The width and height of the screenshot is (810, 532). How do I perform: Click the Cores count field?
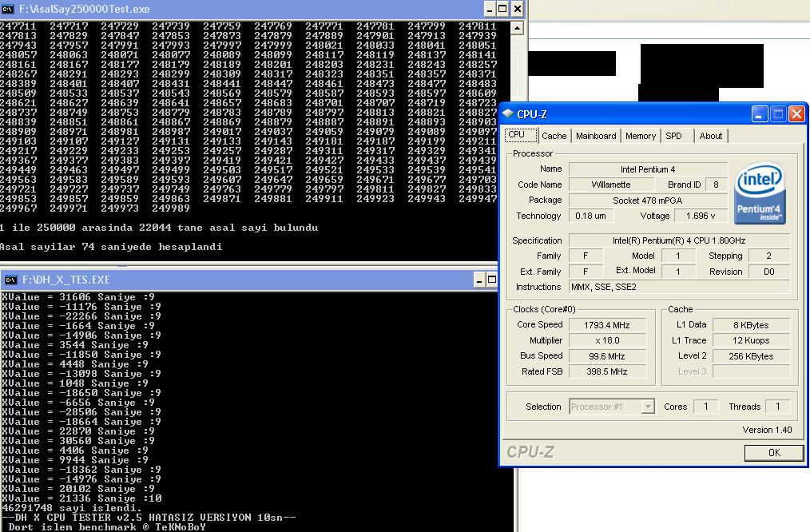(705, 407)
